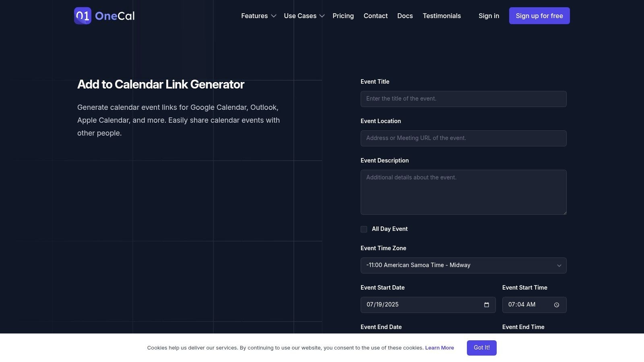Open the calendar picker in Event Start Date

point(486,305)
